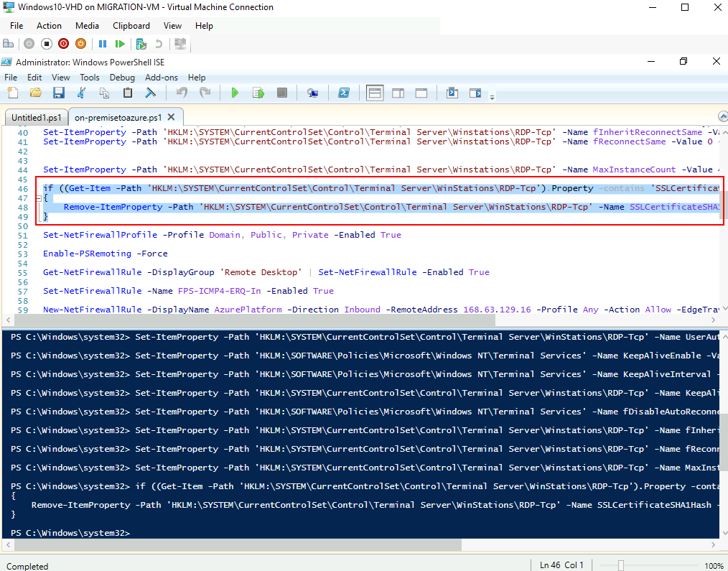Copy selection with ISE copy icon

(105, 93)
